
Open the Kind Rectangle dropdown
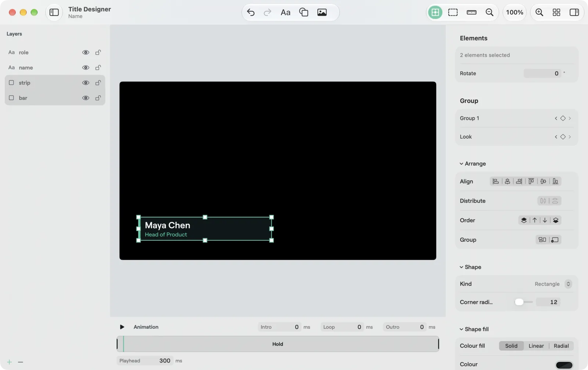pyautogui.click(x=553, y=284)
